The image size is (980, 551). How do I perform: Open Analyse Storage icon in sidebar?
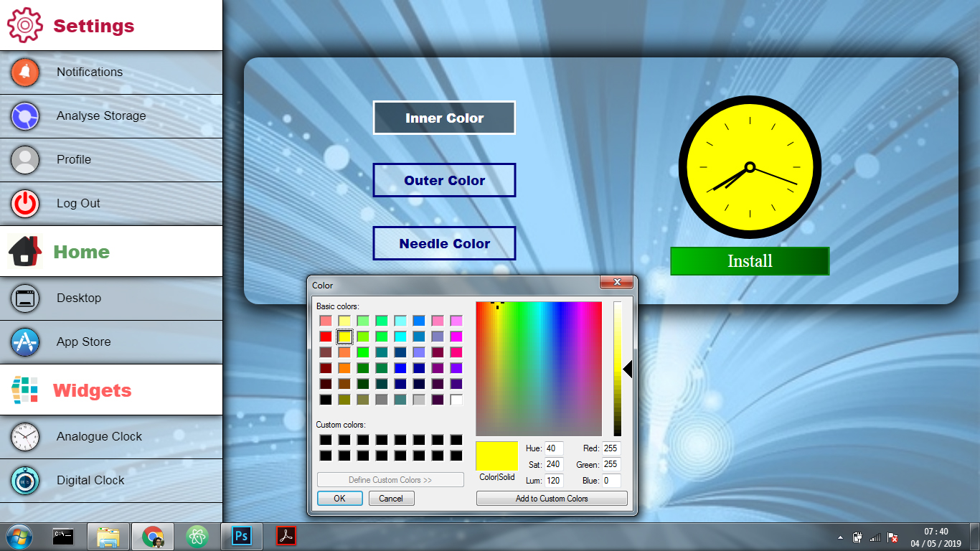pos(25,116)
